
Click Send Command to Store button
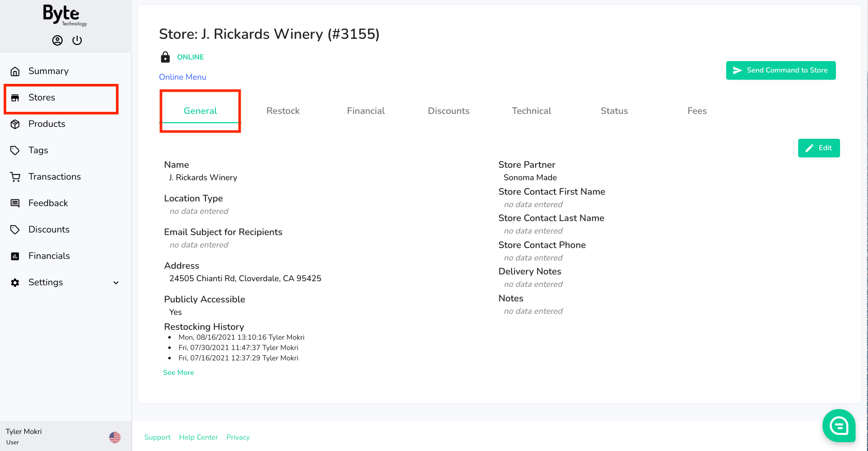click(781, 70)
